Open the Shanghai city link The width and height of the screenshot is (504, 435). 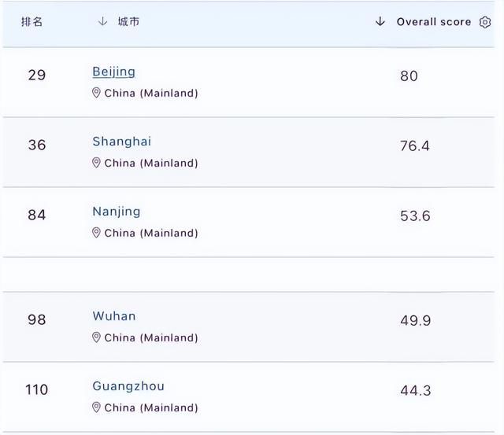coord(122,142)
